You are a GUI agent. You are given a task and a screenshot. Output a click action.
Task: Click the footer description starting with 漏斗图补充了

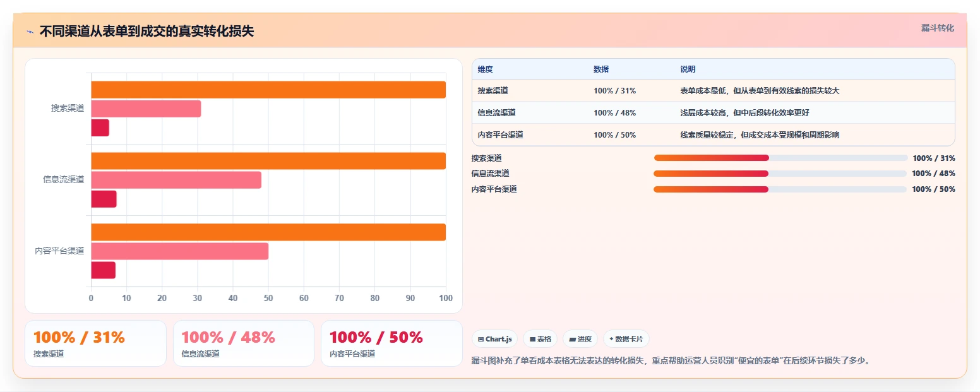[671, 361]
